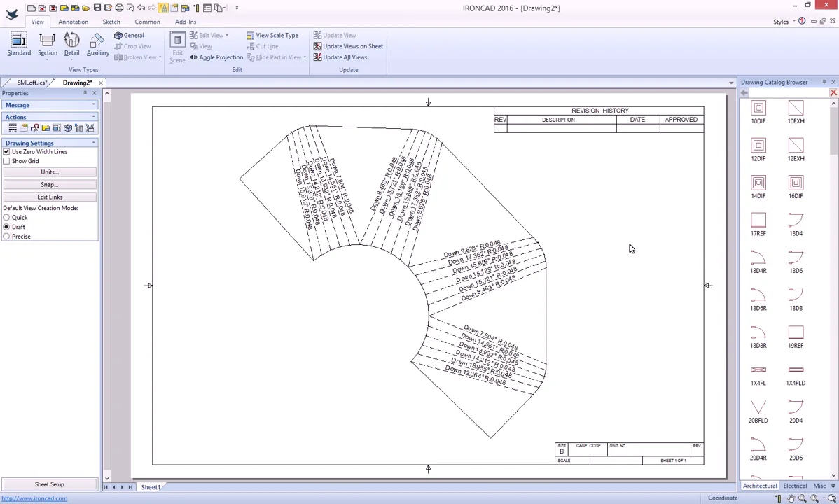Click the Undo arrow in quick access toolbar
Image resolution: width=839 pixels, height=504 pixels.
pyautogui.click(x=141, y=8)
